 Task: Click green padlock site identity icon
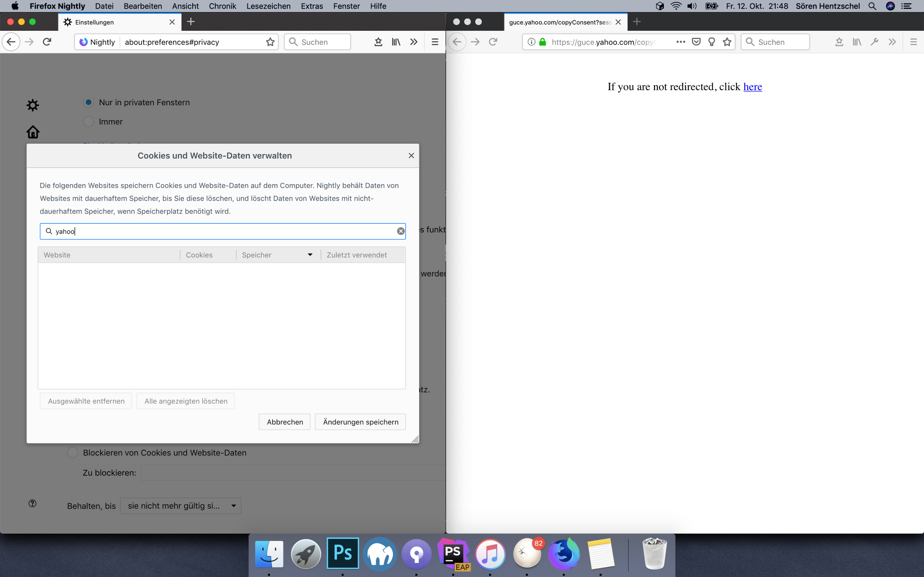click(542, 42)
